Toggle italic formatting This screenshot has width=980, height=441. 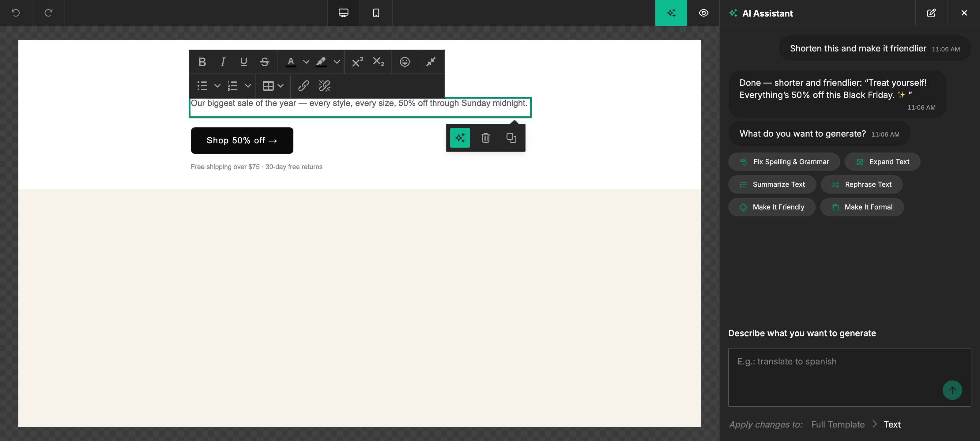click(223, 62)
